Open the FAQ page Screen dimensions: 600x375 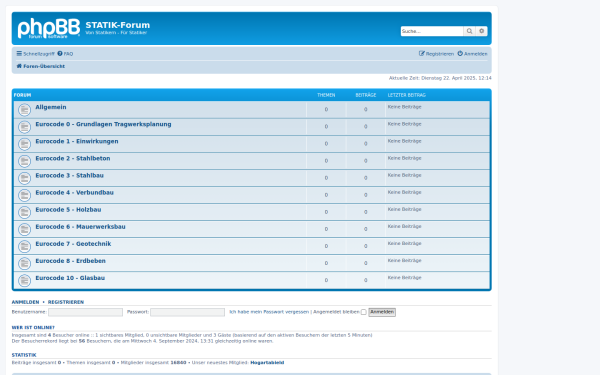pos(65,54)
